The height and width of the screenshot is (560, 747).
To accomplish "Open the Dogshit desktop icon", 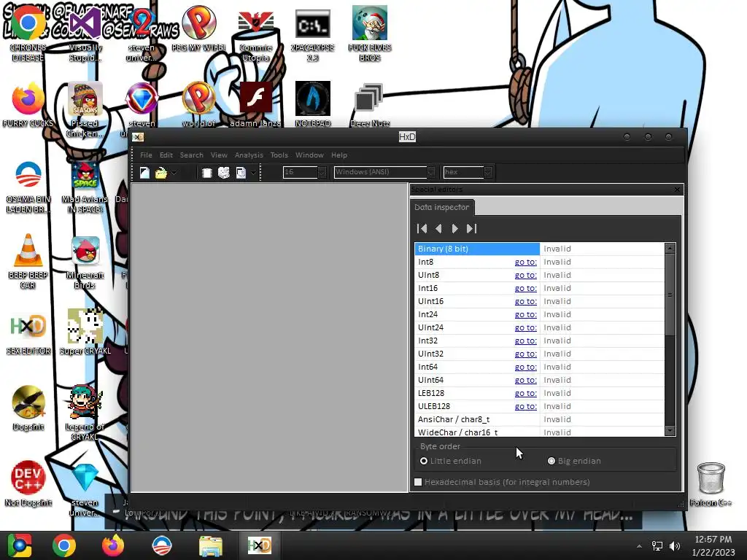I will tap(28, 408).
